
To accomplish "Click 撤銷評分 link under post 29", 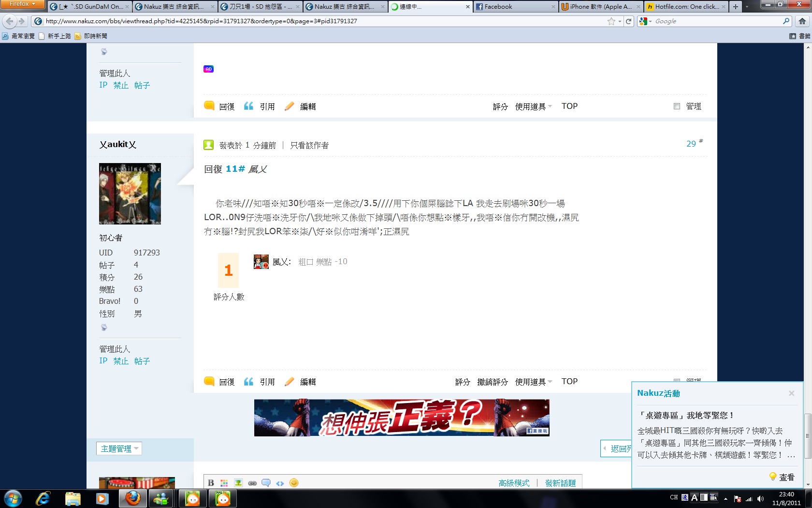I will (492, 382).
